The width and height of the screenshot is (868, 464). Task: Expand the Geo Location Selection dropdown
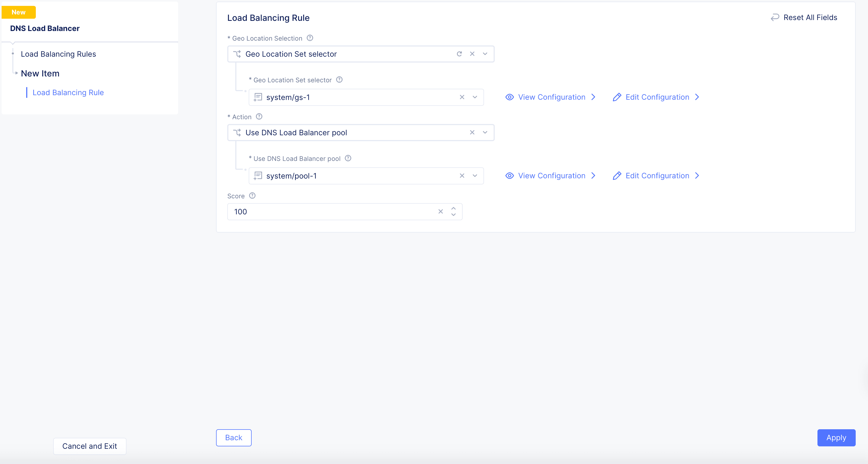click(x=485, y=54)
